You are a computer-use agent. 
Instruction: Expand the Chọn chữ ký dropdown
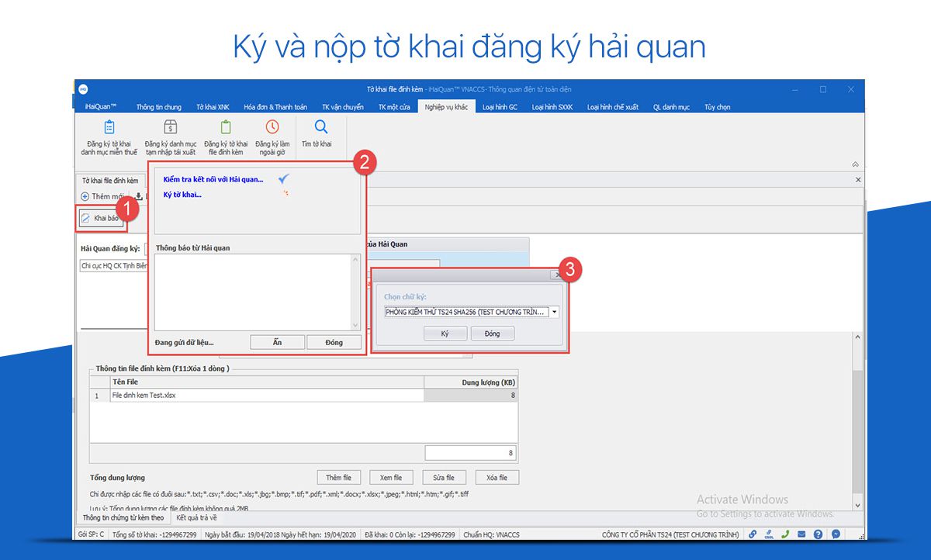coord(554,312)
